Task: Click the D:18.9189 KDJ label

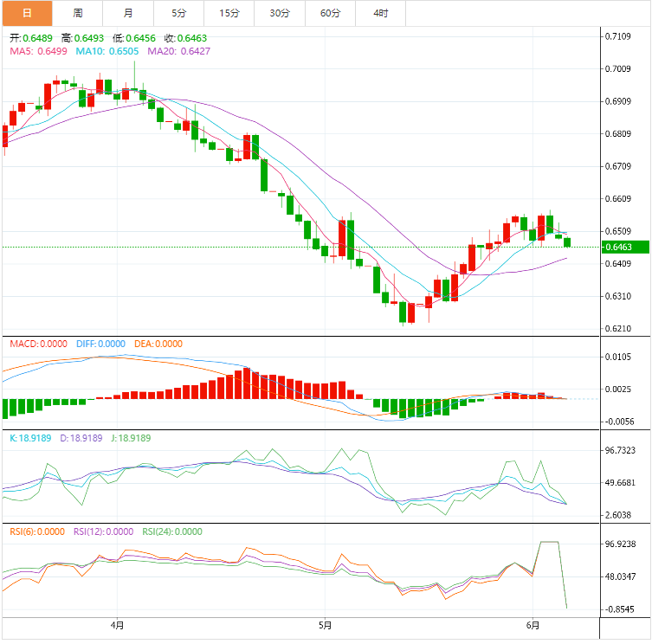Action: click(x=81, y=438)
